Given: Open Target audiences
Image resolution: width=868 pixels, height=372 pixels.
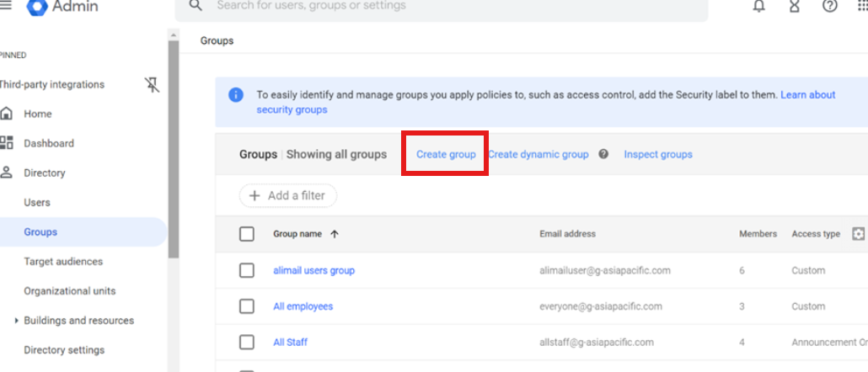Looking at the screenshot, I should (x=63, y=262).
